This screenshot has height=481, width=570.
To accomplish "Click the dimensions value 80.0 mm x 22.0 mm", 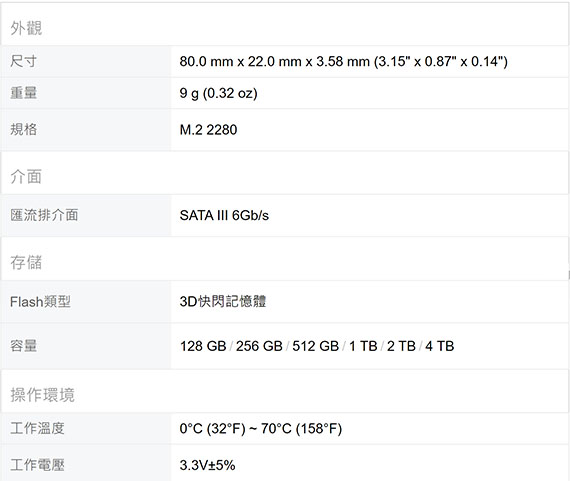I will coord(343,61).
